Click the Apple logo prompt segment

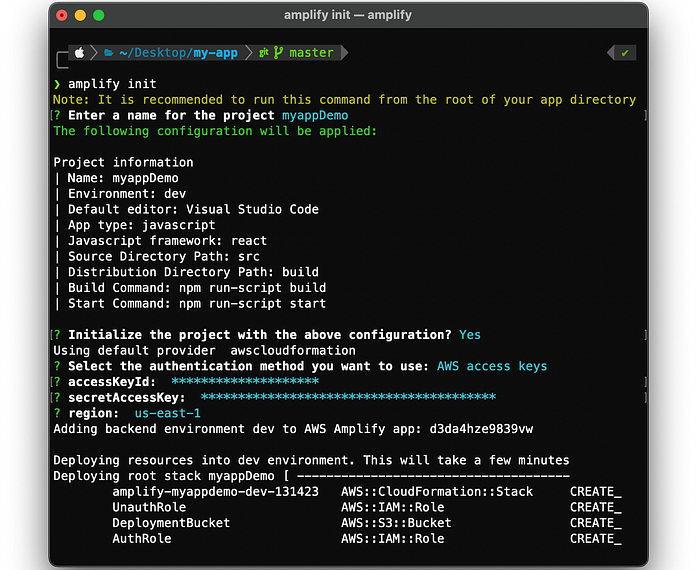(79, 53)
